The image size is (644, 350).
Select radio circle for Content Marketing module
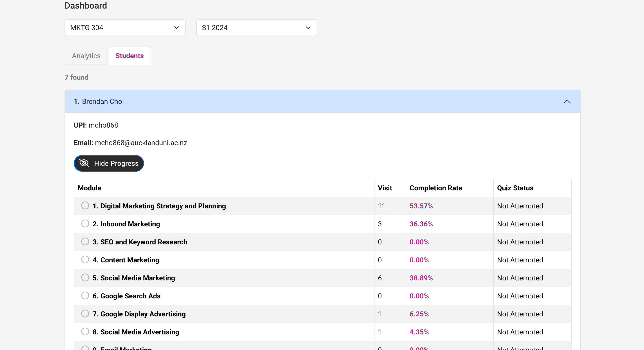point(85,260)
